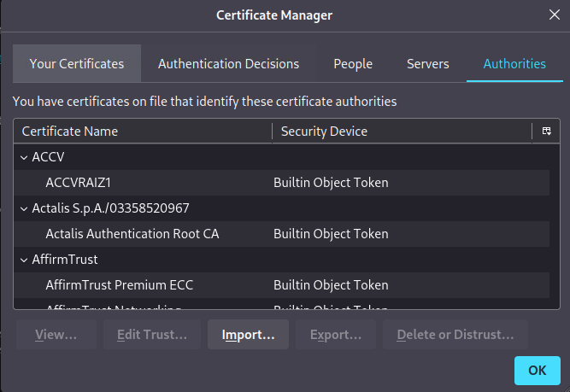Select AffirmTrust Premium ECC certificate
The height and width of the screenshot is (392, 570).
click(122, 285)
